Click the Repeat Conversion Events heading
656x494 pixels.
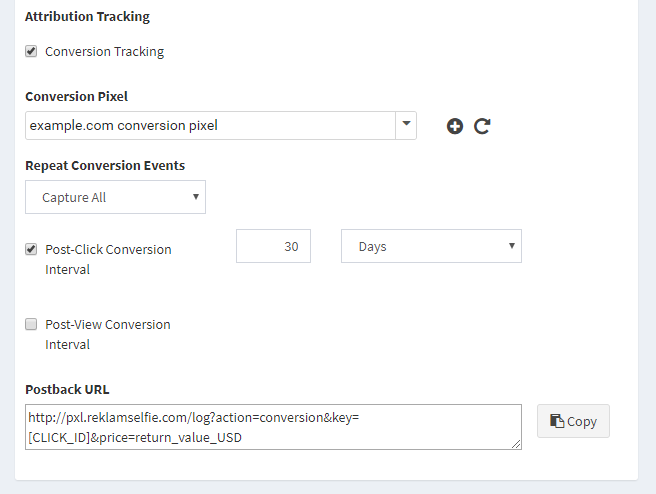point(105,166)
